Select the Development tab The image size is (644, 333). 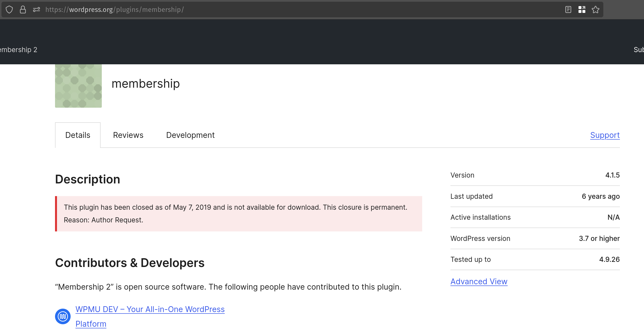190,135
